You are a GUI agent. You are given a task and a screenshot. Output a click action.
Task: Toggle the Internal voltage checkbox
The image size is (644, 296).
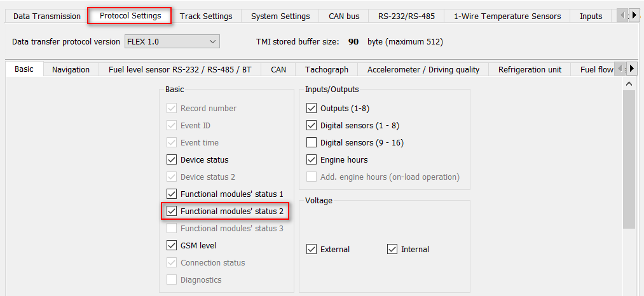(392, 250)
